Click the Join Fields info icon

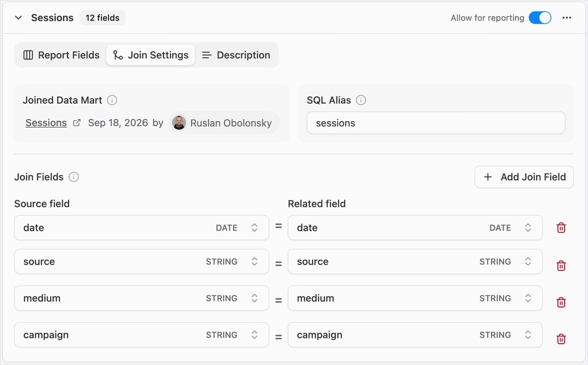(74, 177)
